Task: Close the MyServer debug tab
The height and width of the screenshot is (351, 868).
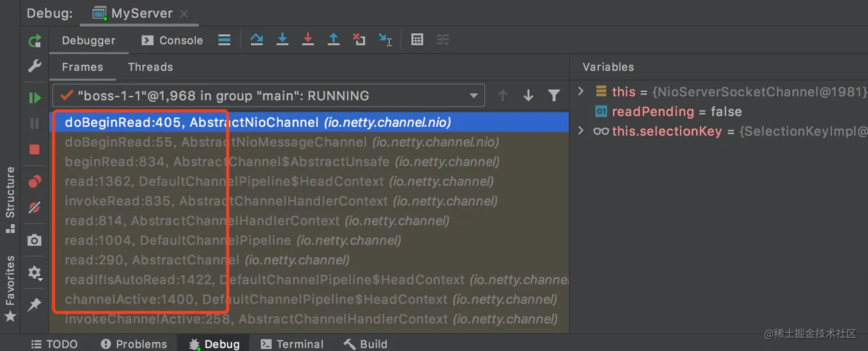Action: tap(184, 14)
